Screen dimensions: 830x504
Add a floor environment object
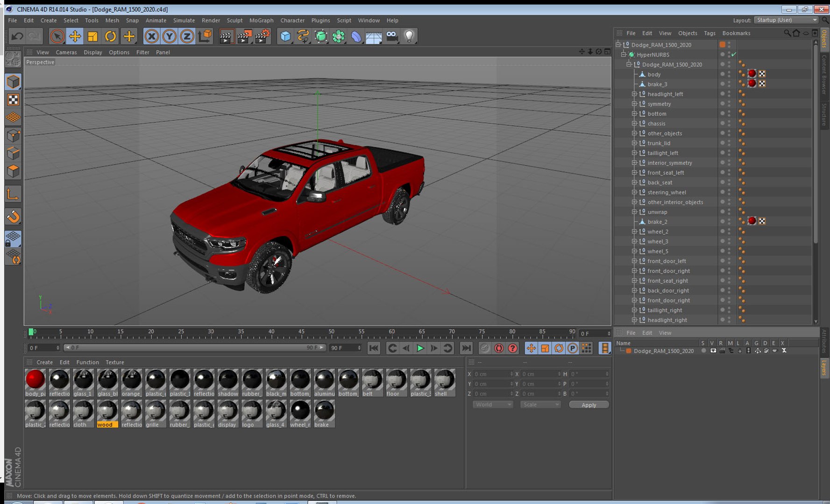[374, 36]
